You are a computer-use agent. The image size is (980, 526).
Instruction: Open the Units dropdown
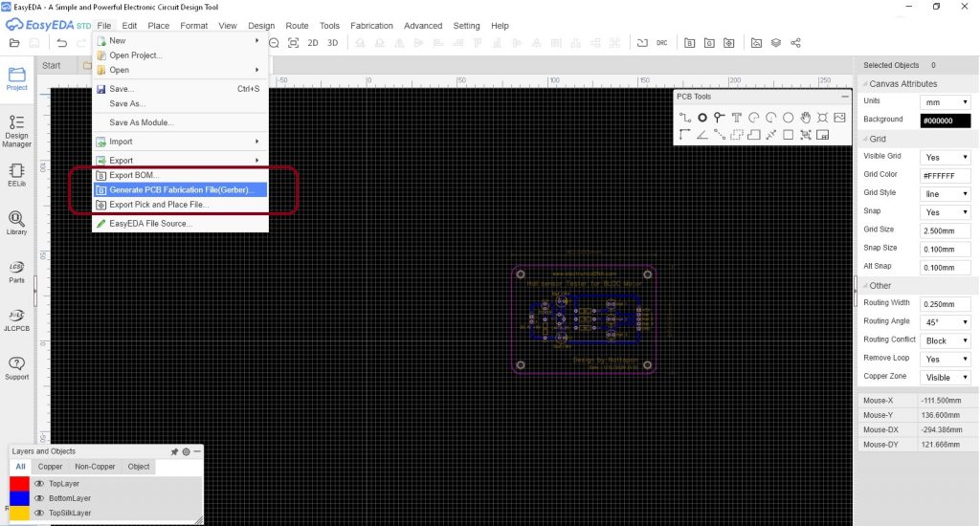[x=946, y=101]
